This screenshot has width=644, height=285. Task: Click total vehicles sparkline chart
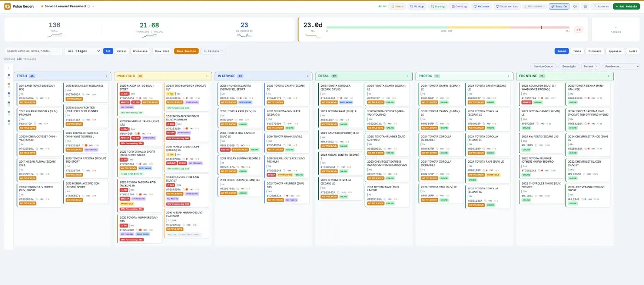tap(54, 34)
